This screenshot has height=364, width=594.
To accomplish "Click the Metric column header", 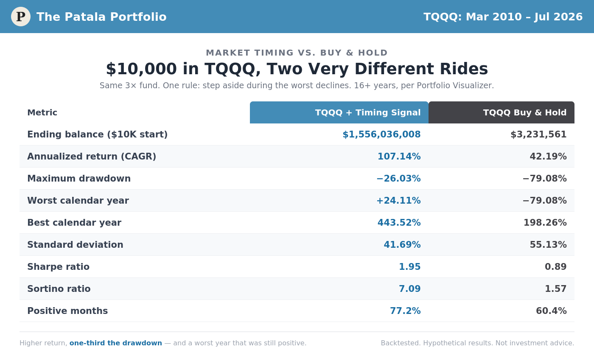I will (x=42, y=113).
